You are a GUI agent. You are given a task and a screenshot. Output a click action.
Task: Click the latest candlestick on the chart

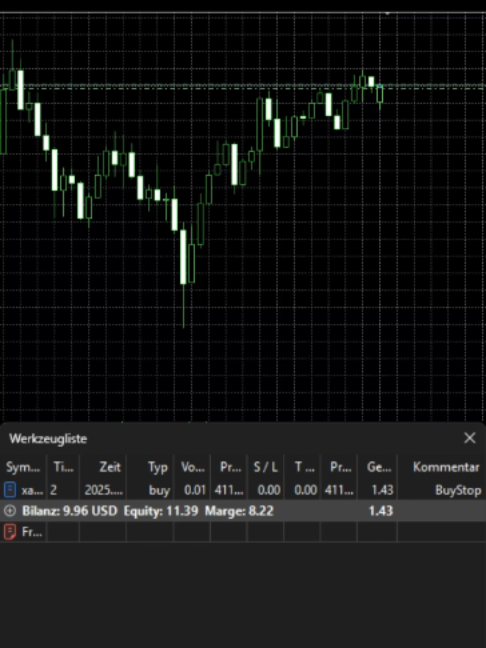380,94
